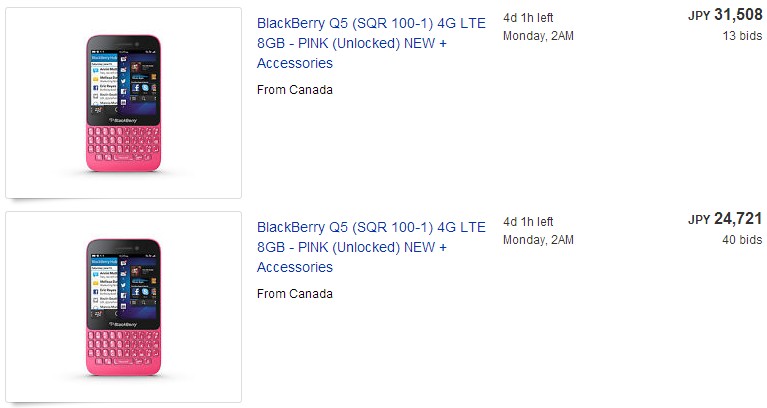Click "From Canada" under the 13-bid listing
Viewport: 767px width, 408px height.
click(x=295, y=89)
